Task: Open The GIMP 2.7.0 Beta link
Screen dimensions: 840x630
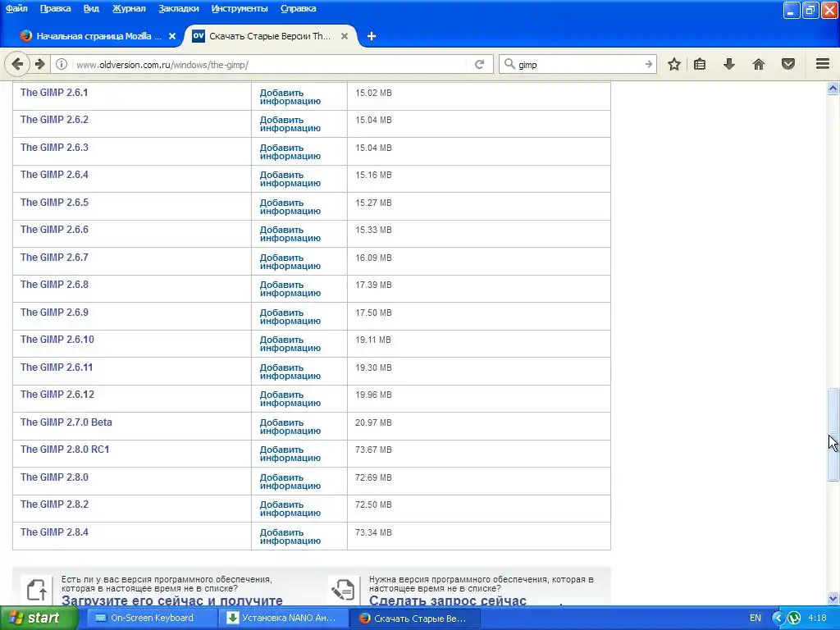Action: (66, 422)
